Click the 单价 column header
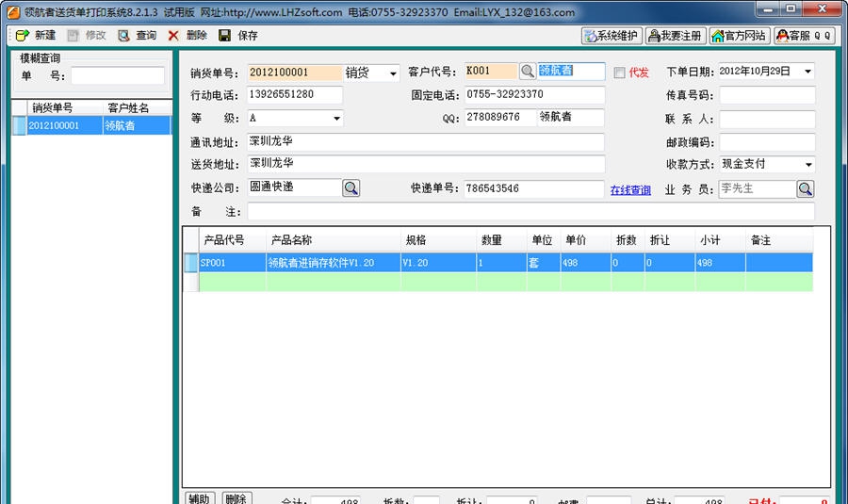The image size is (848, 504). coord(586,240)
